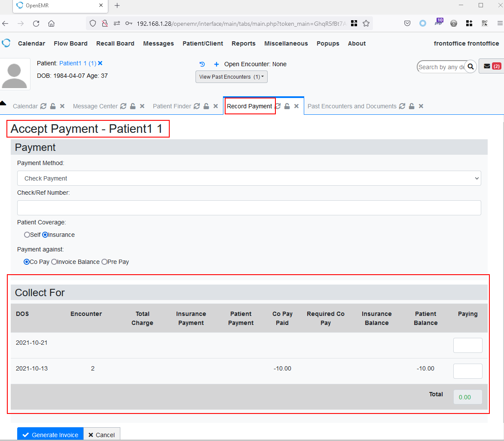Toggle lock on Calendar tab

click(x=53, y=106)
